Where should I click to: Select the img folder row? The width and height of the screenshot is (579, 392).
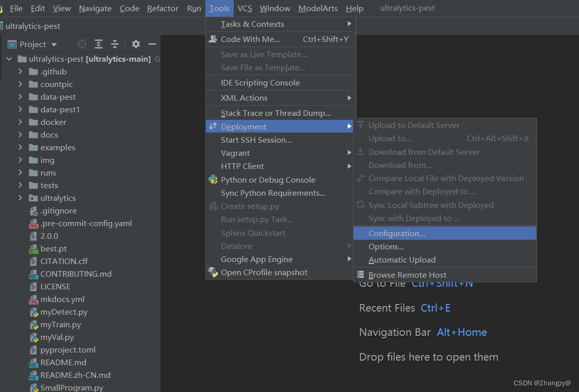(80, 160)
